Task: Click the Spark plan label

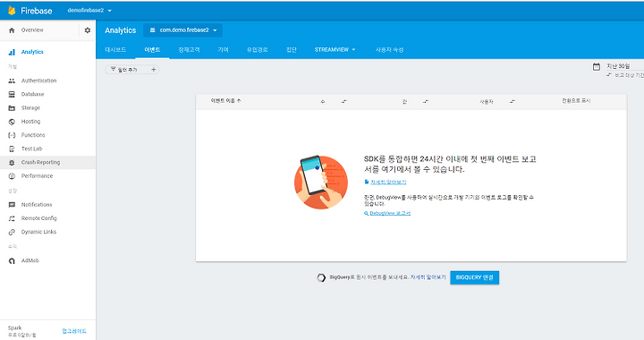Action: coord(15,328)
